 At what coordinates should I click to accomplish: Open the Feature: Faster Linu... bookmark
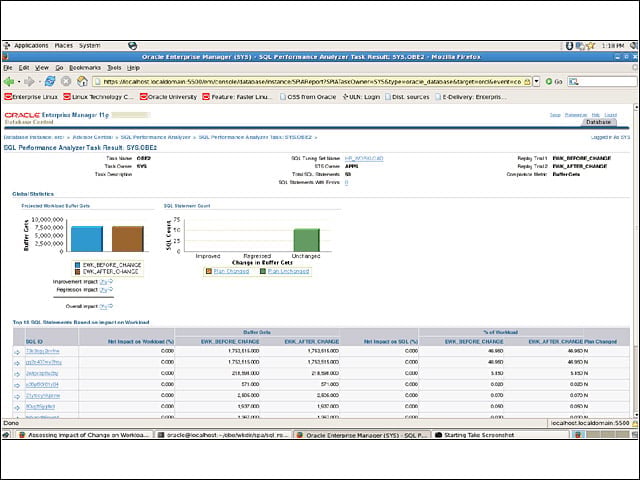coord(237,97)
